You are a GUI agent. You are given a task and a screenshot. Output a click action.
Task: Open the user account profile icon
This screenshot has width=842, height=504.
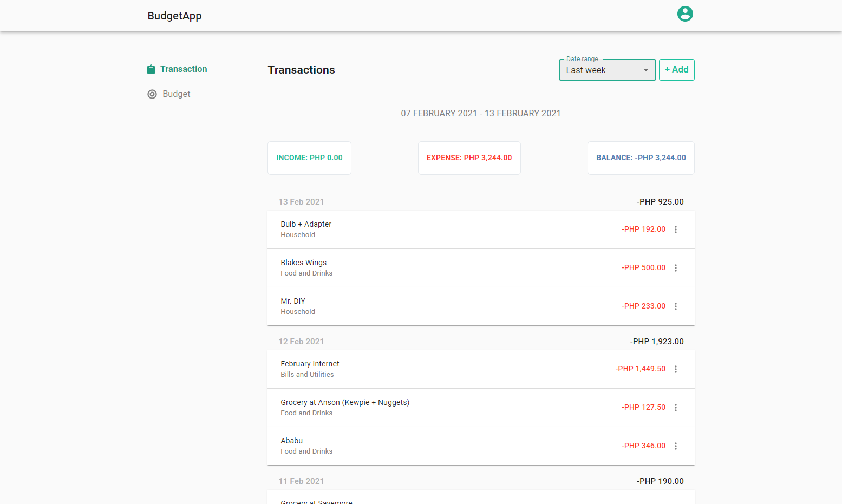pyautogui.click(x=685, y=14)
